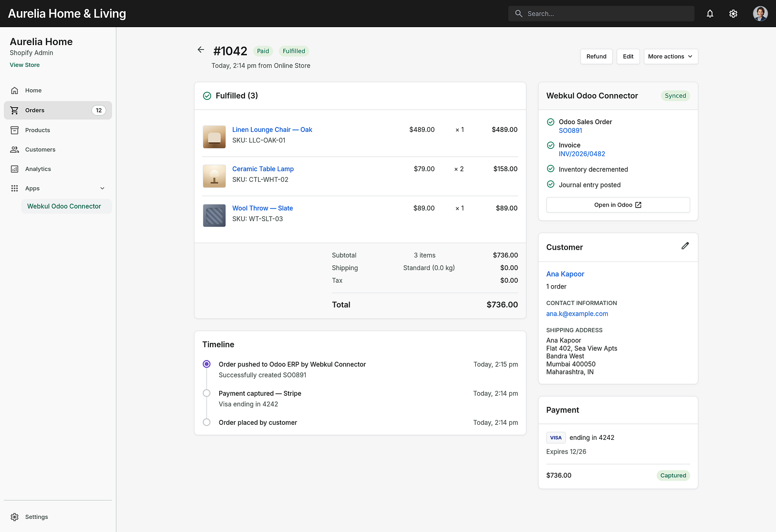The height and width of the screenshot is (532, 776).
Task: Click the Analytics chart icon
Action: pos(15,169)
